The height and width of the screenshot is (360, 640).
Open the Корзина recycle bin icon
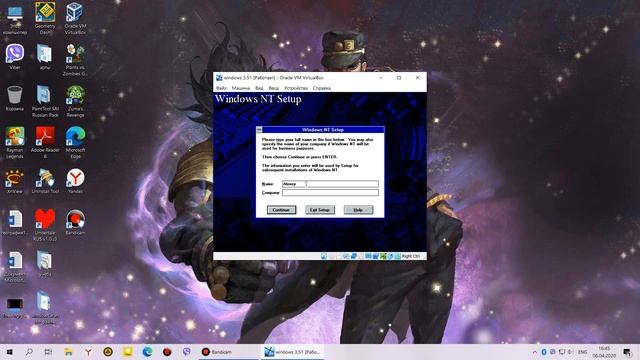click(x=15, y=98)
